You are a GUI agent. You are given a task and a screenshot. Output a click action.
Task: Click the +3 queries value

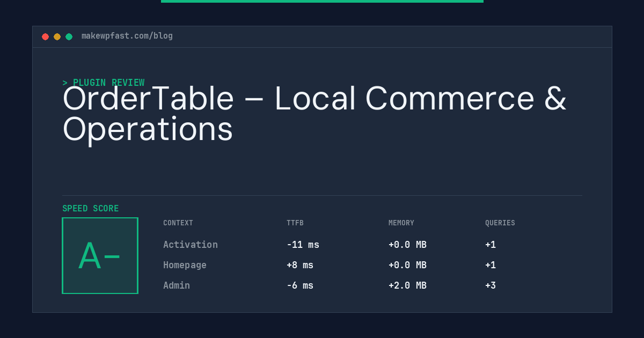(x=491, y=285)
